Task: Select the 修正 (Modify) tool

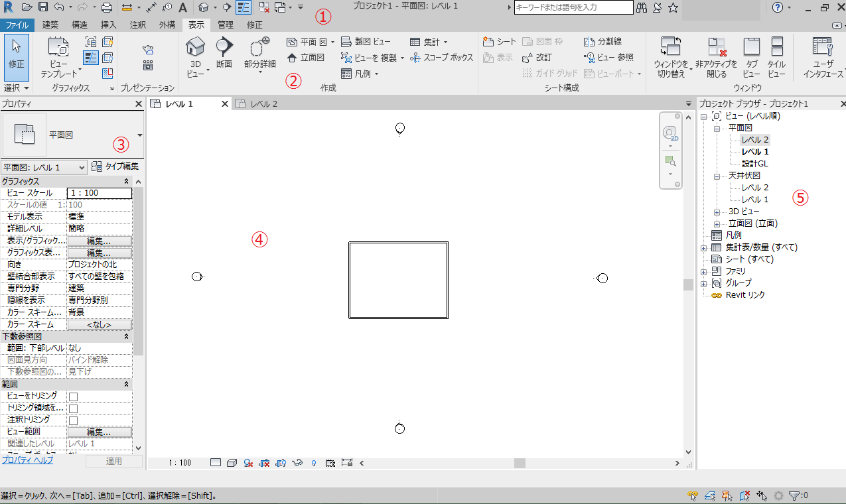Action: (x=16, y=57)
